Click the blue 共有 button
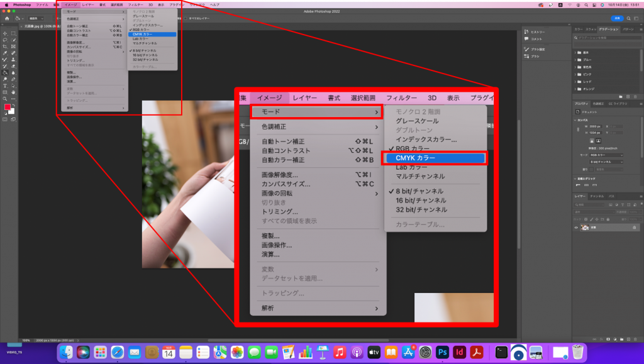 click(x=617, y=18)
